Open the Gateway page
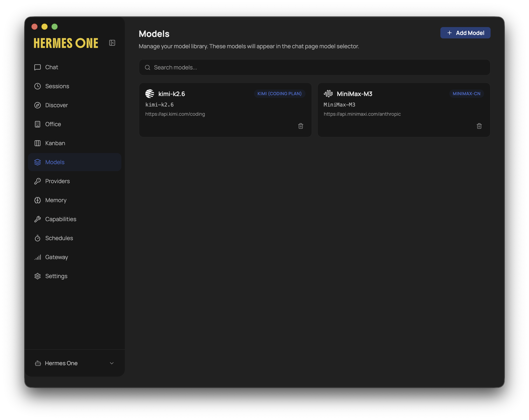529x420 pixels. pos(75,257)
